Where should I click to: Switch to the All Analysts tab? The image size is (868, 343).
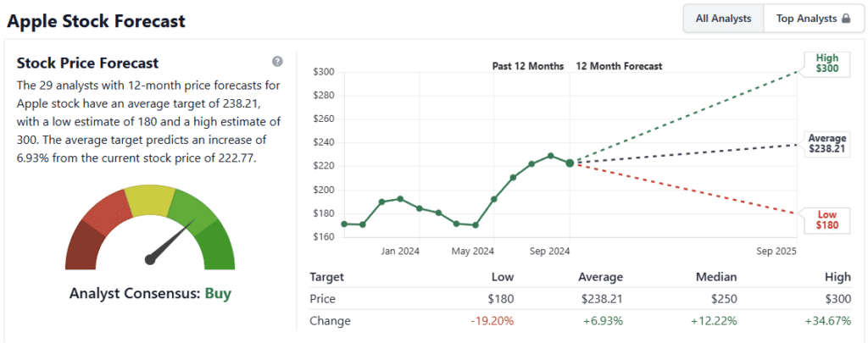[x=723, y=19]
